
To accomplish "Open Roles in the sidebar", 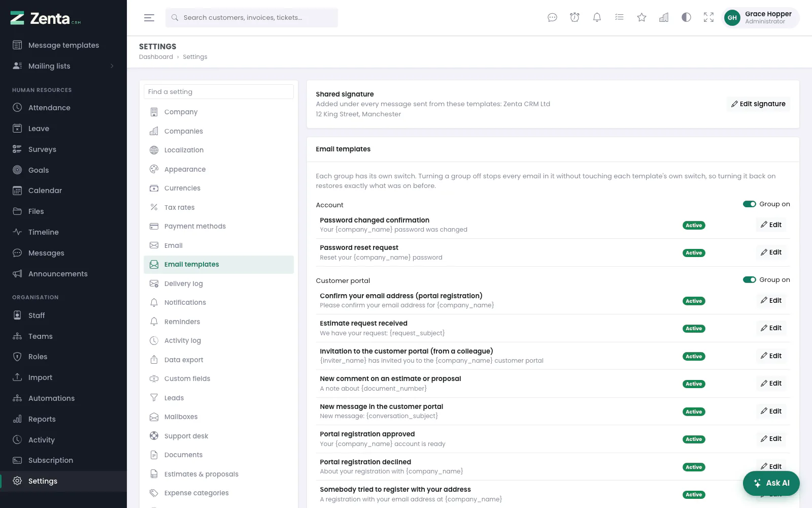I will pyautogui.click(x=63, y=357).
